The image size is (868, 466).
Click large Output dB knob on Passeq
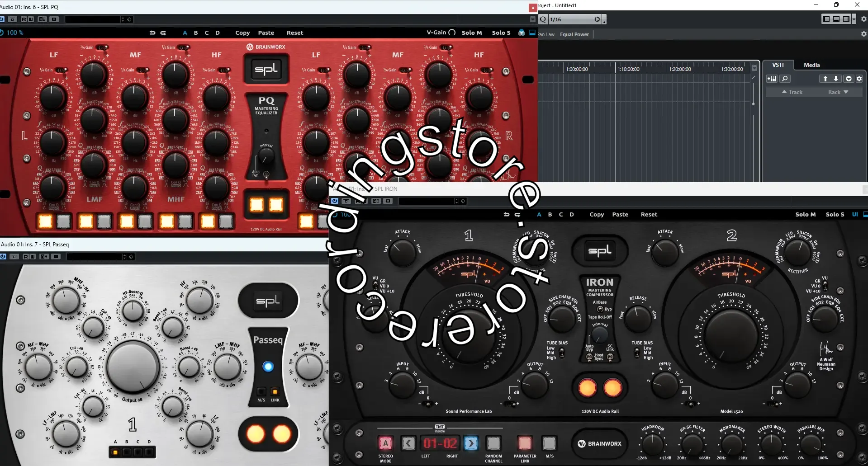(133, 367)
